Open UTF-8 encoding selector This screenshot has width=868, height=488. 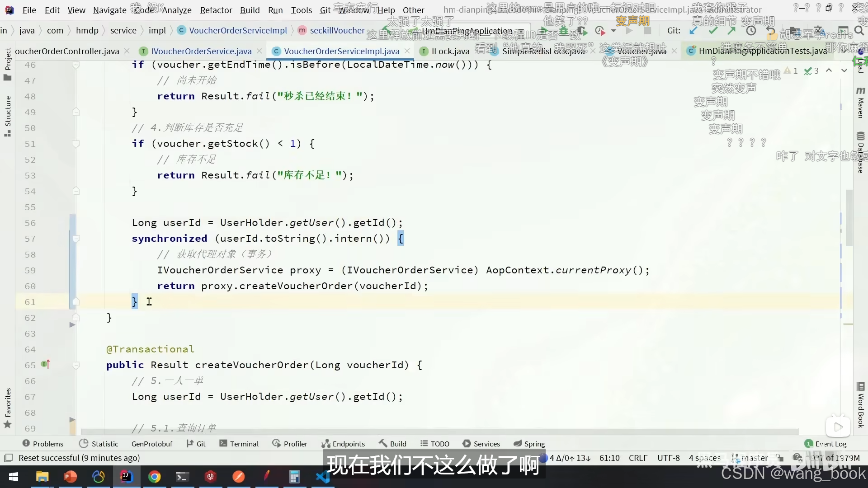pyautogui.click(x=668, y=458)
